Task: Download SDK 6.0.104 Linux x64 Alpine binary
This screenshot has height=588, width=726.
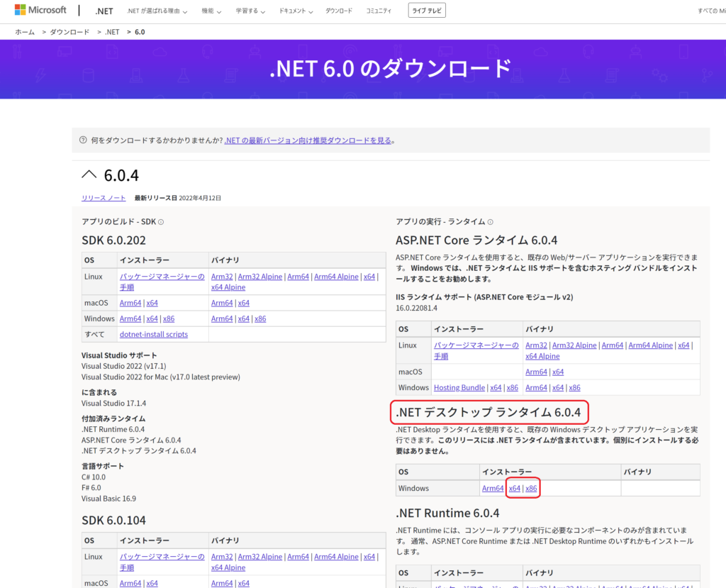Action: point(228,567)
